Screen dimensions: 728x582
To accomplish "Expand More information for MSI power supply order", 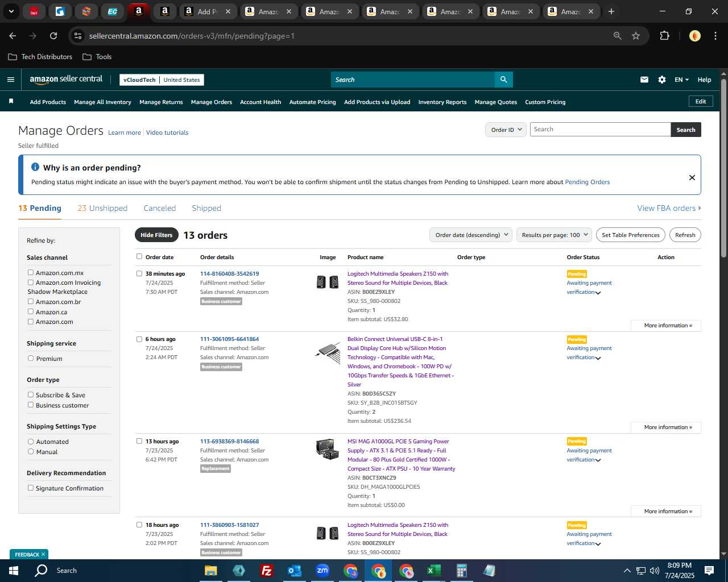I will (666, 512).
